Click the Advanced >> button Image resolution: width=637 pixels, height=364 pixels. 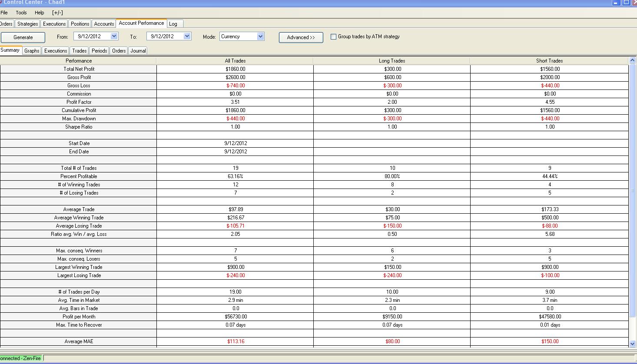point(301,37)
